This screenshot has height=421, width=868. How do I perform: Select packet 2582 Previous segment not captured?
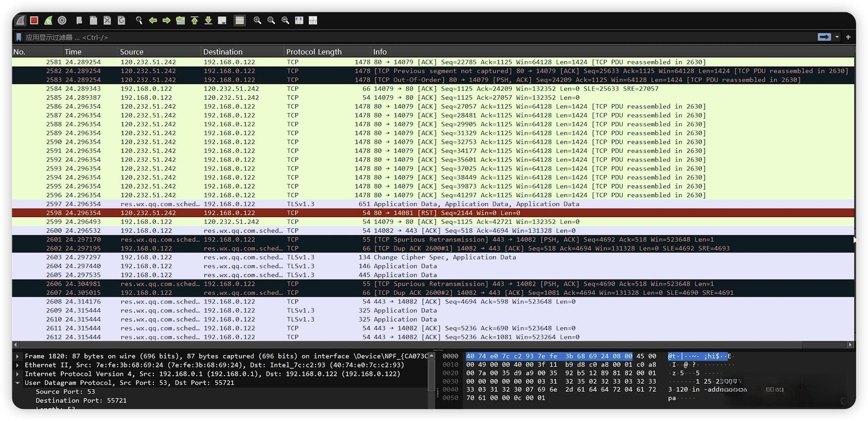click(x=433, y=71)
